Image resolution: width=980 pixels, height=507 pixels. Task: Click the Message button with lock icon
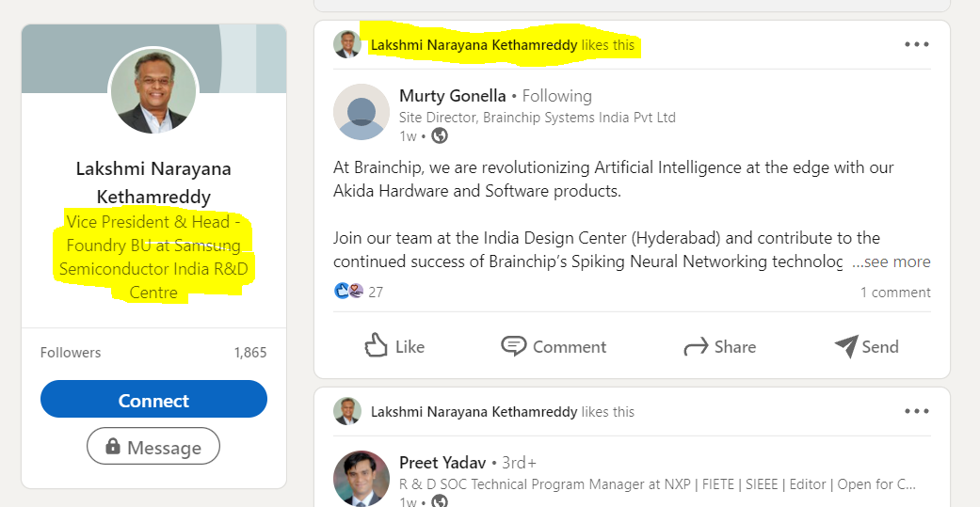pos(153,447)
